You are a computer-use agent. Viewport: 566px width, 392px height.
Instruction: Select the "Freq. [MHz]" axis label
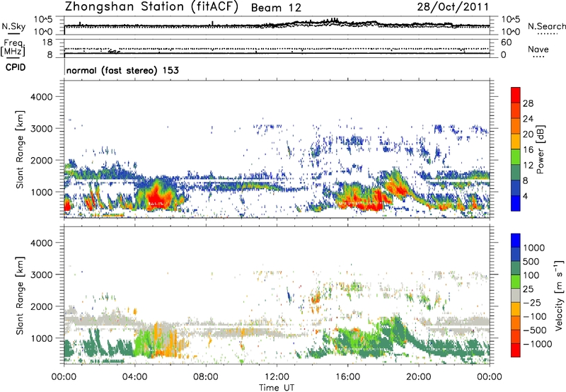(x=13, y=48)
